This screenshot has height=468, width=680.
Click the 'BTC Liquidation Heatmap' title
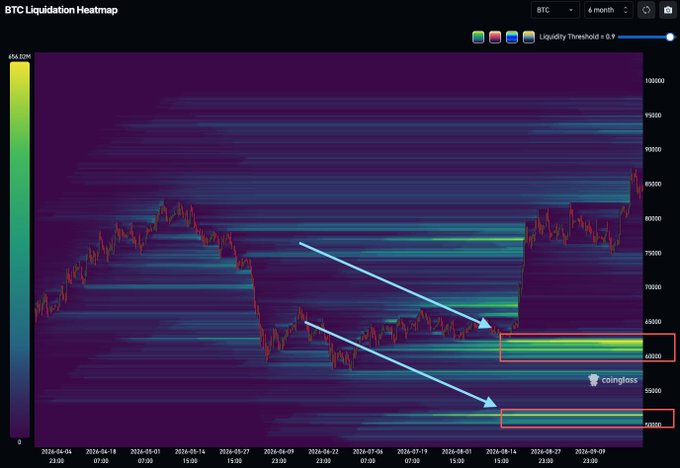click(61, 10)
